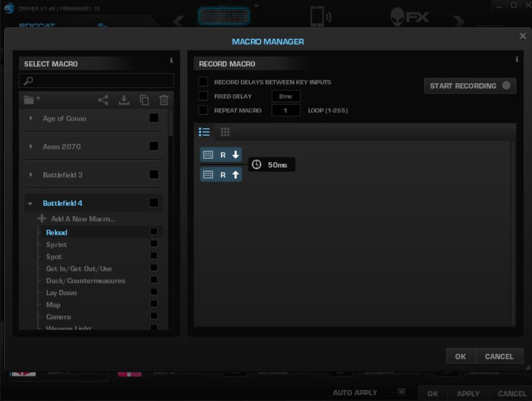Toggle the Anno 2070 square checkbox

point(154,146)
